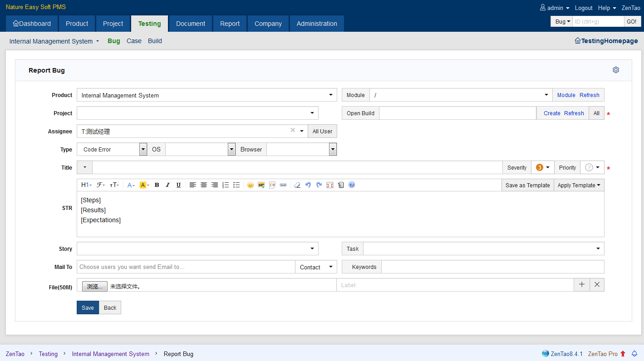Open the Product dropdown

[x=206, y=95]
